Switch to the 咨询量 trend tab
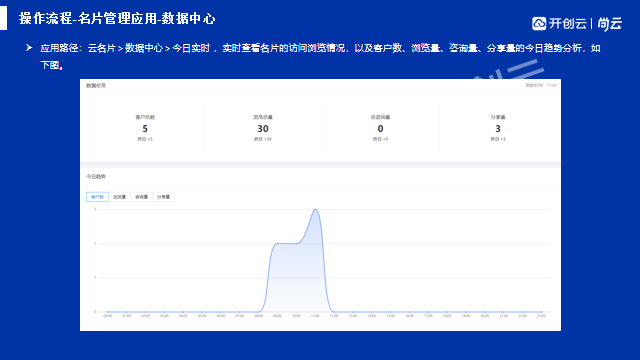The height and width of the screenshot is (360, 640). click(142, 197)
